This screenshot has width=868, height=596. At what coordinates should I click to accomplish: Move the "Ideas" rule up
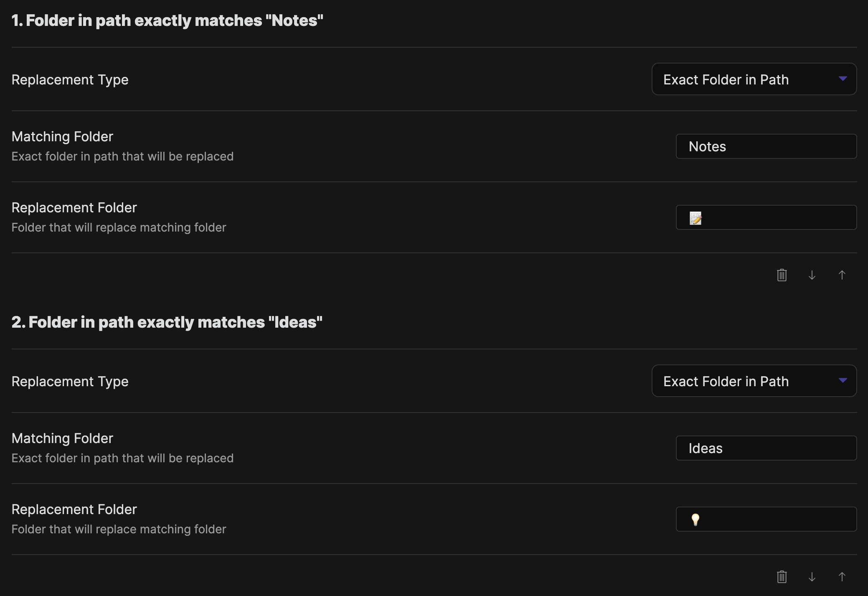tap(842, 577)
